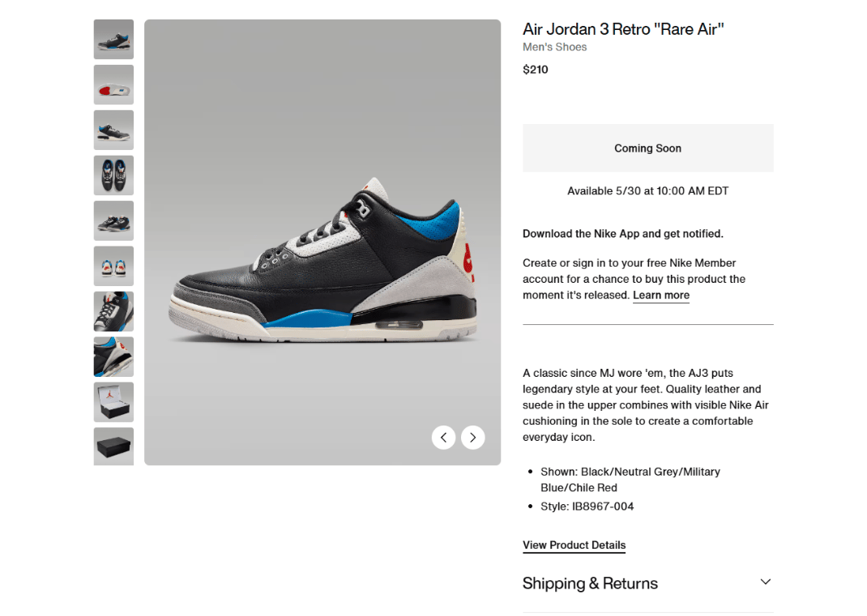
Task: Select the red sole bottom-view thumbnail
Action: click(113, 84)
